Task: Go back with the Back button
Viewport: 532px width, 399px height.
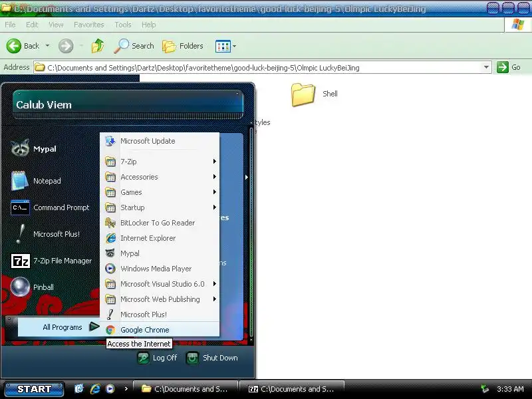Action: click(23, 46)
